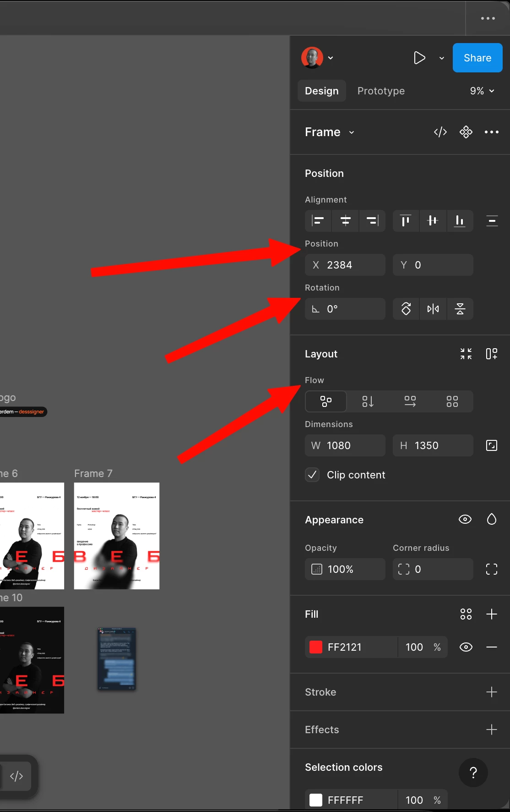Align vertical centers icon

(433, 221)
